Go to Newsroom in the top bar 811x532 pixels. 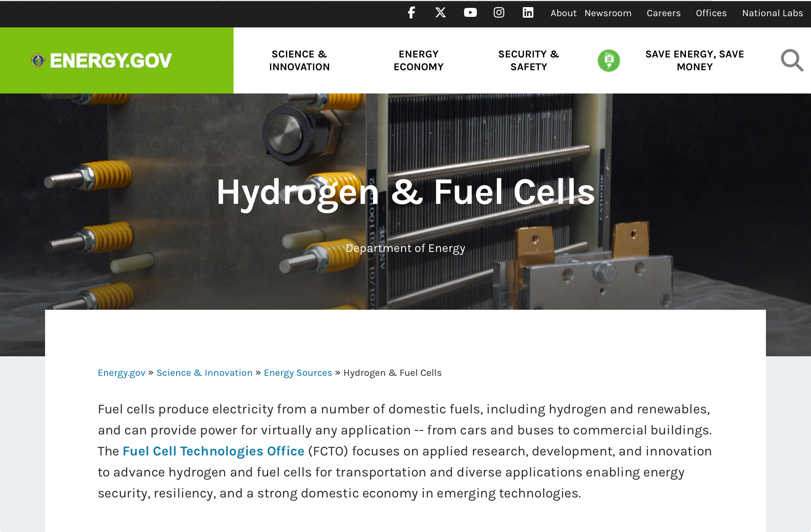click(x=608, y=13)
